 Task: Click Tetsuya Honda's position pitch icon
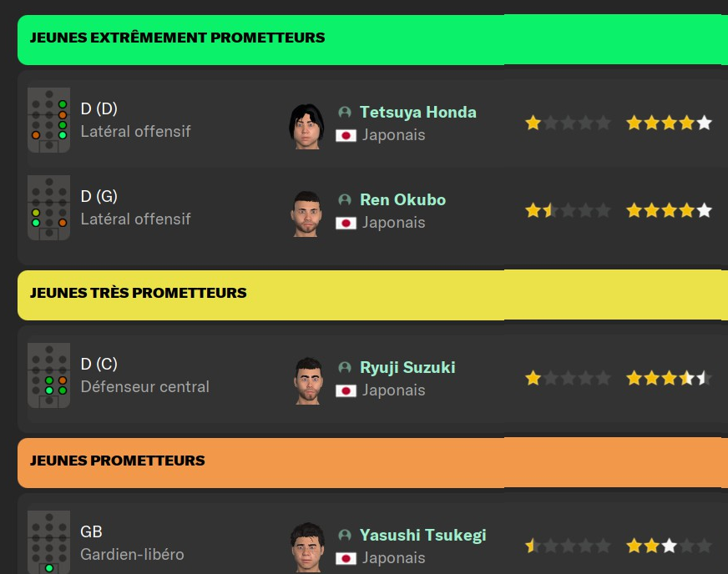48,121
